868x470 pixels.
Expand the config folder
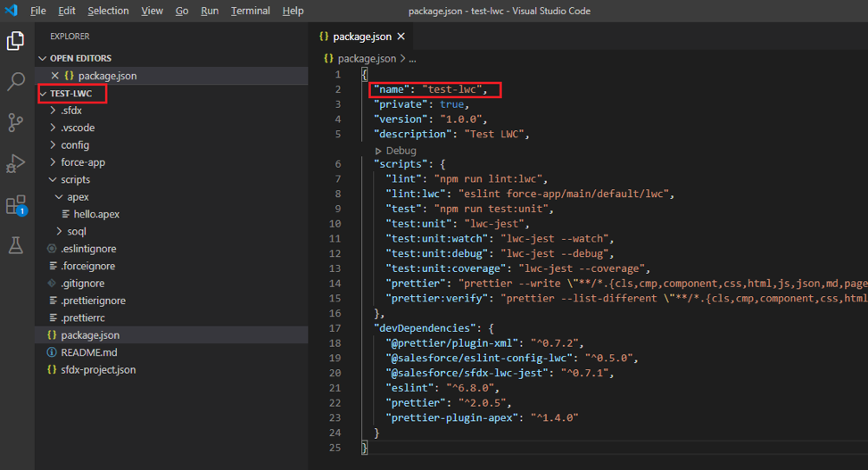(75, 145)
